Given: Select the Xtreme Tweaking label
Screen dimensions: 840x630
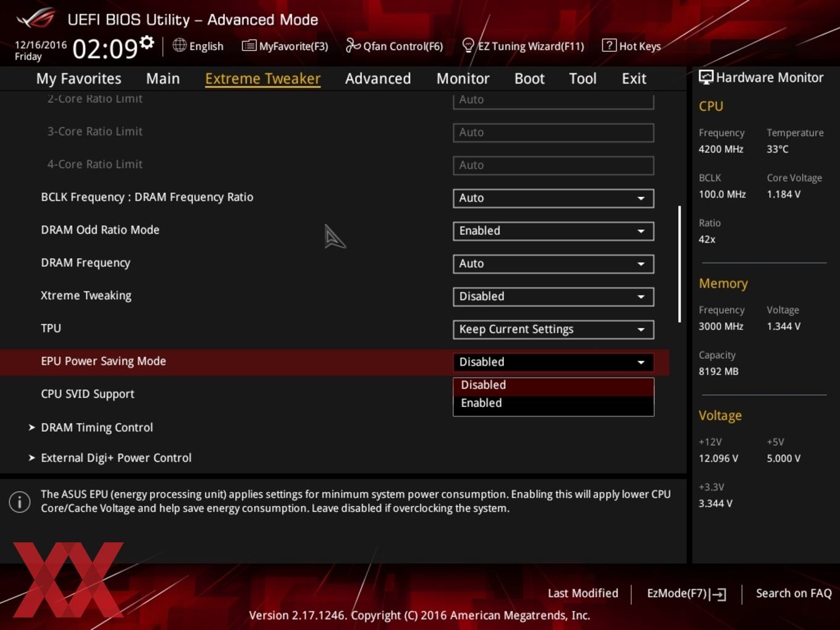Looking at the screenshot, I should [86, 296].
